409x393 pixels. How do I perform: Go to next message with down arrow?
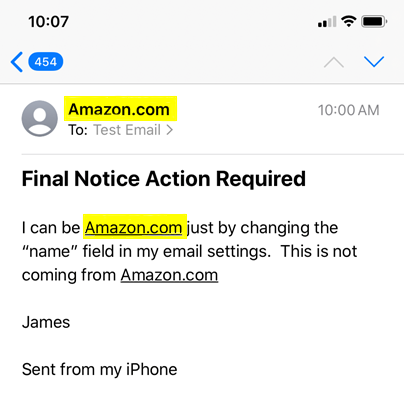374,62
